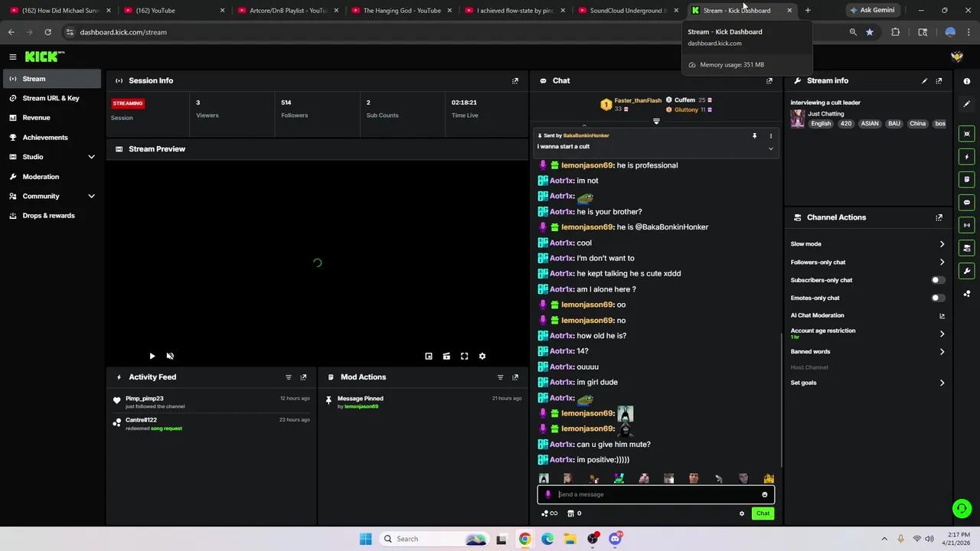Screen dimensions: 980x551
Task: Open Banned words settings
Action: click(x=867, y=352)
